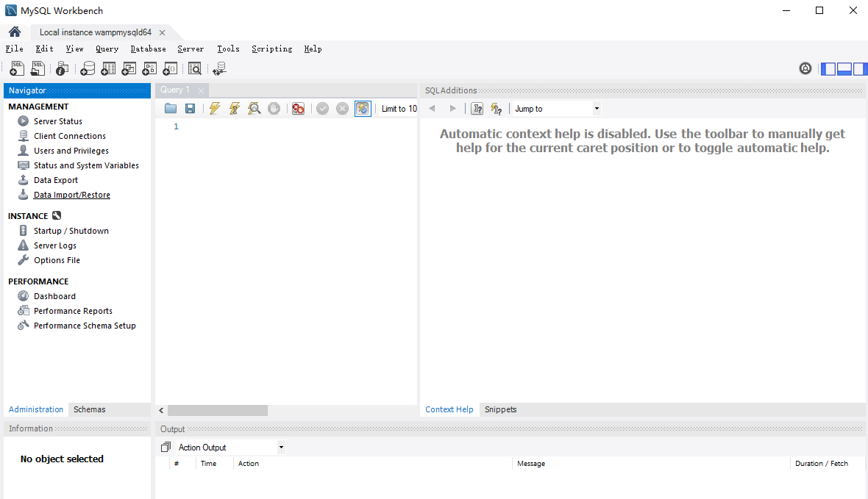This screenshot has height=499, width=868.
Task: Commit the transaction checkmark icon
Action: point(323,109)
